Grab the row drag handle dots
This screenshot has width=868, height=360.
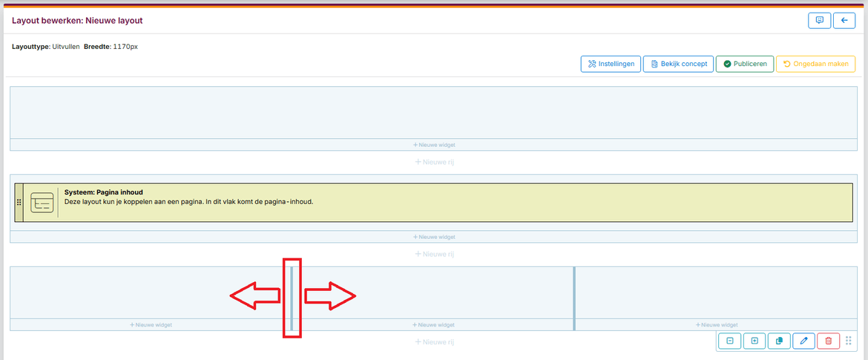[849, 341]
